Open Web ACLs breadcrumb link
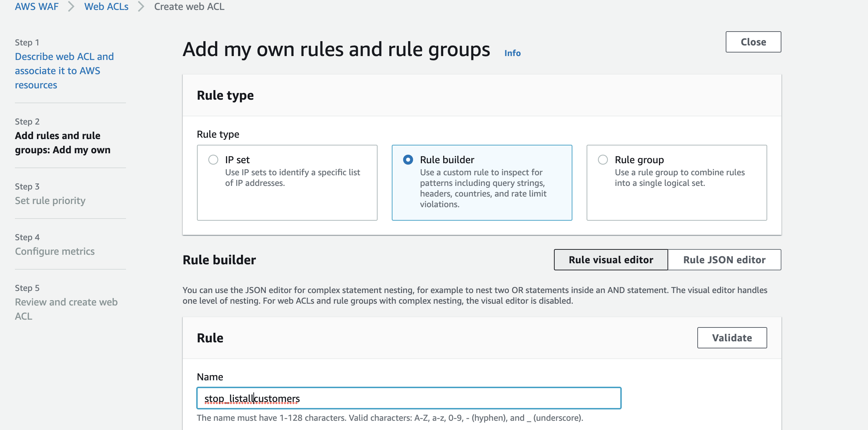The width and height of the screenshot is (868, 430). 106,6
